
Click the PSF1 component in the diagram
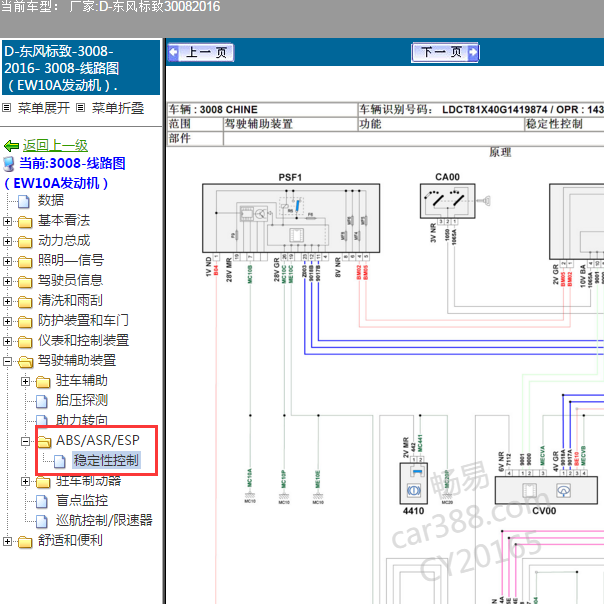[x=291, y=218]
